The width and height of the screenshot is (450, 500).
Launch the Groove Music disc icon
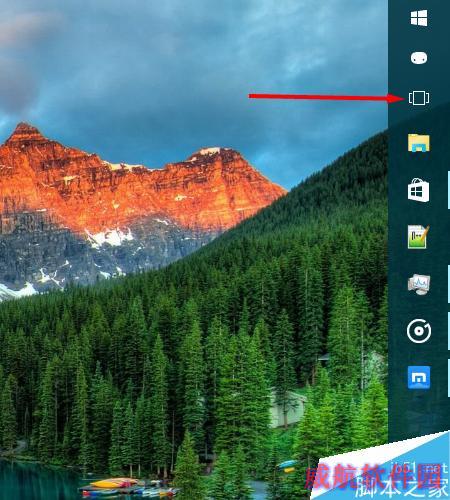pos(419,331)
